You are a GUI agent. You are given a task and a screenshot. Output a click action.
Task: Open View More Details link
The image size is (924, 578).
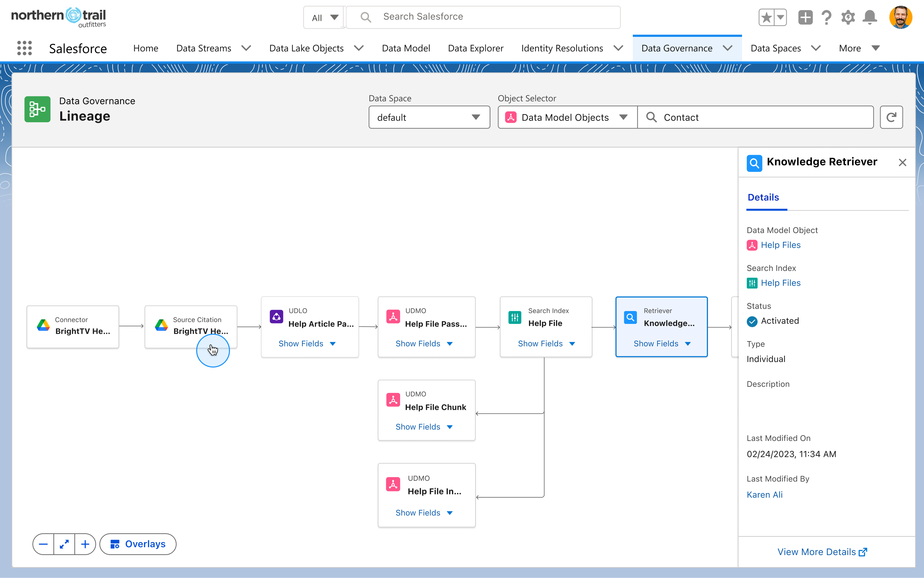tap(822, 552)
